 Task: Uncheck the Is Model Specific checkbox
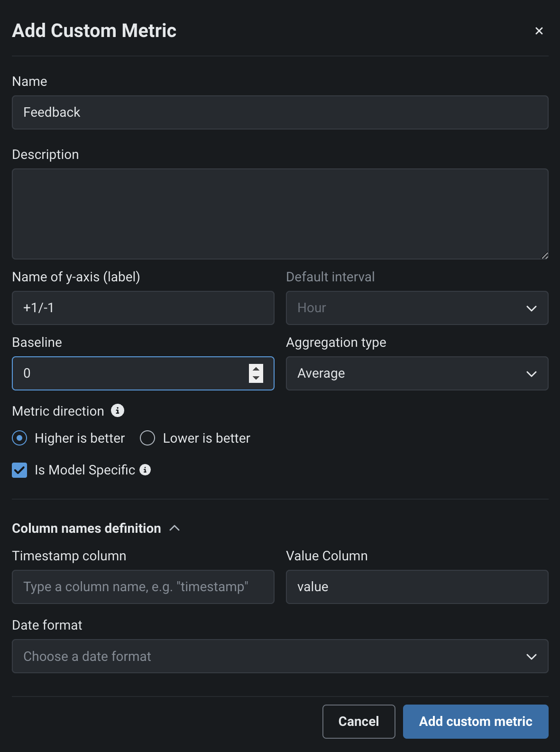19,470
